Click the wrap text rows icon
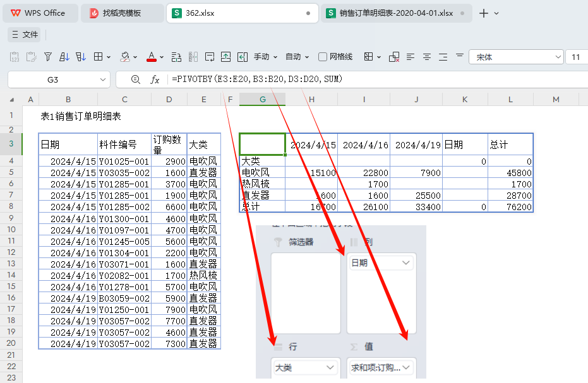This screenshot has height=383, width=588. [176, 57]
